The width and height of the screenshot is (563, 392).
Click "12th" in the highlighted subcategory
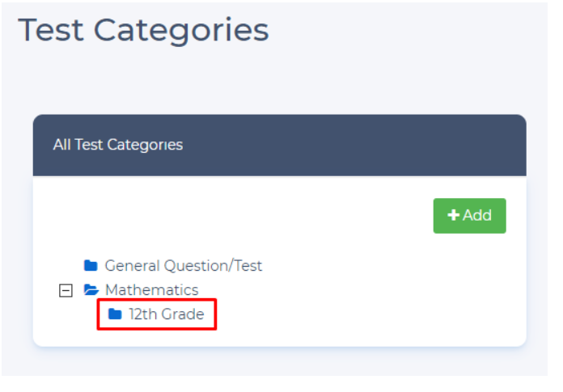click(142, 314)
